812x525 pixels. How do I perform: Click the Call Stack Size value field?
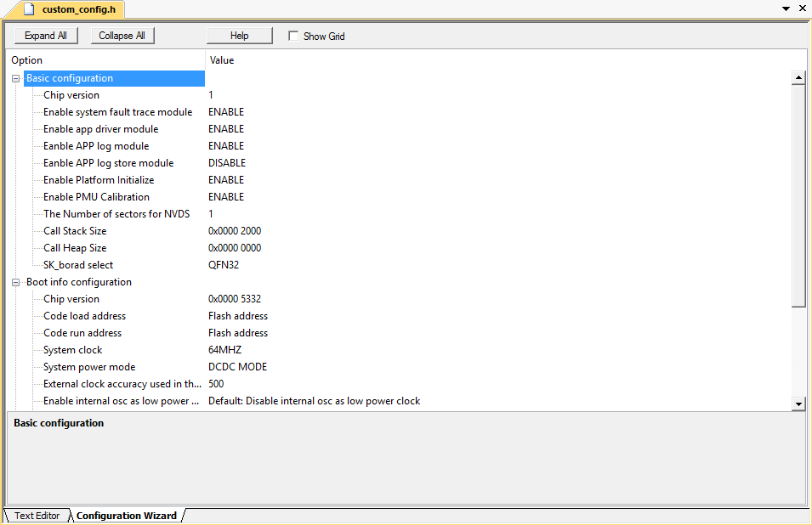point(235,231)
